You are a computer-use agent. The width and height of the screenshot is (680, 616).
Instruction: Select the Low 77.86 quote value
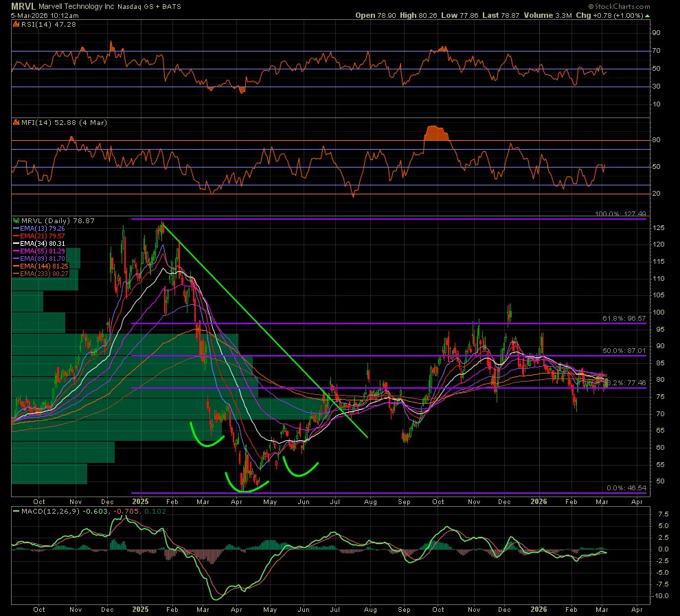tap(460, 15)
